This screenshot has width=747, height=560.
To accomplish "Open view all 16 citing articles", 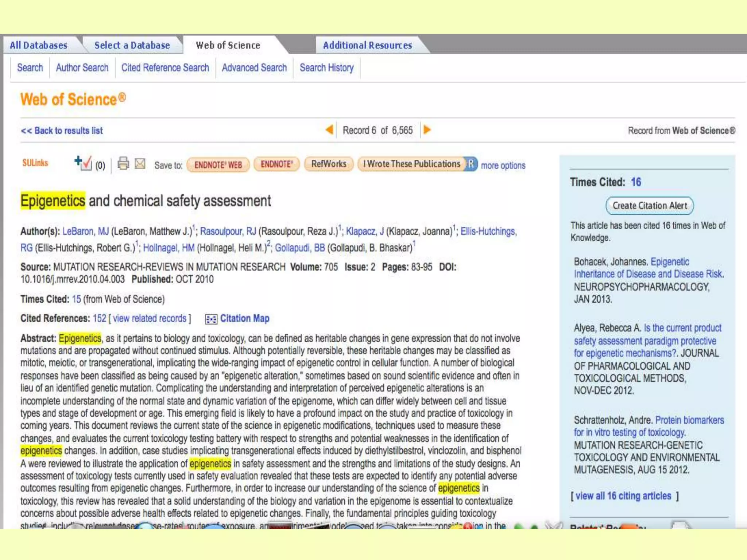I will tap(623, 496).
